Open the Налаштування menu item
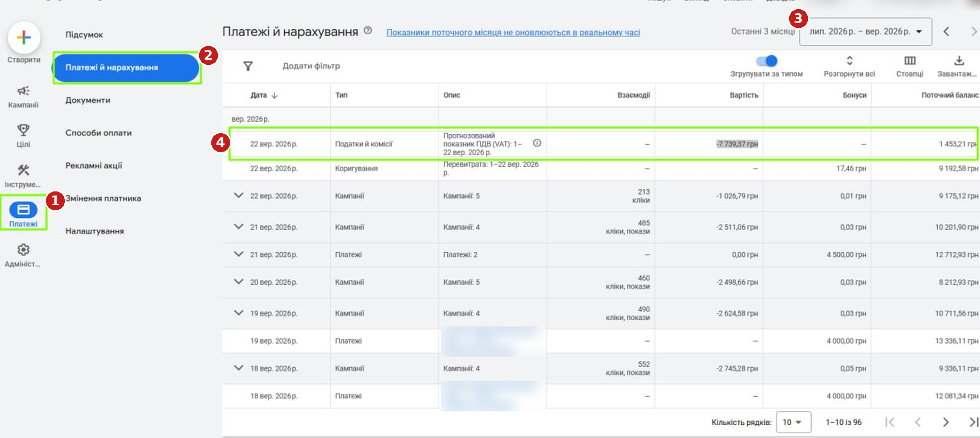 coord(94,231)
